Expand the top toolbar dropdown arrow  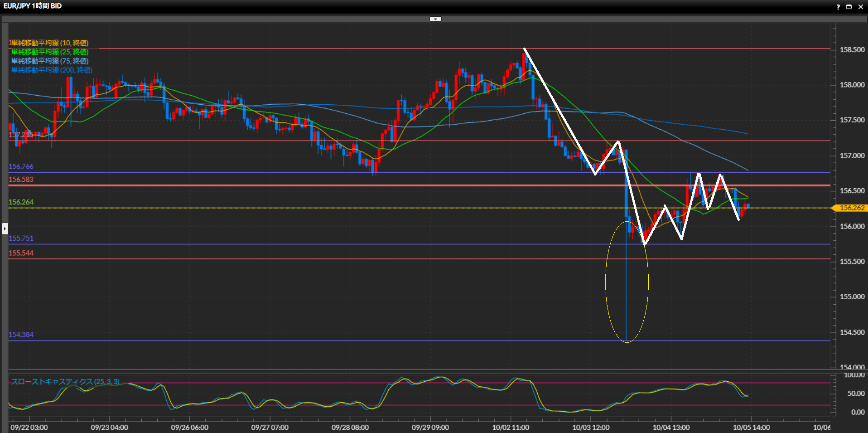pos(435,19)
